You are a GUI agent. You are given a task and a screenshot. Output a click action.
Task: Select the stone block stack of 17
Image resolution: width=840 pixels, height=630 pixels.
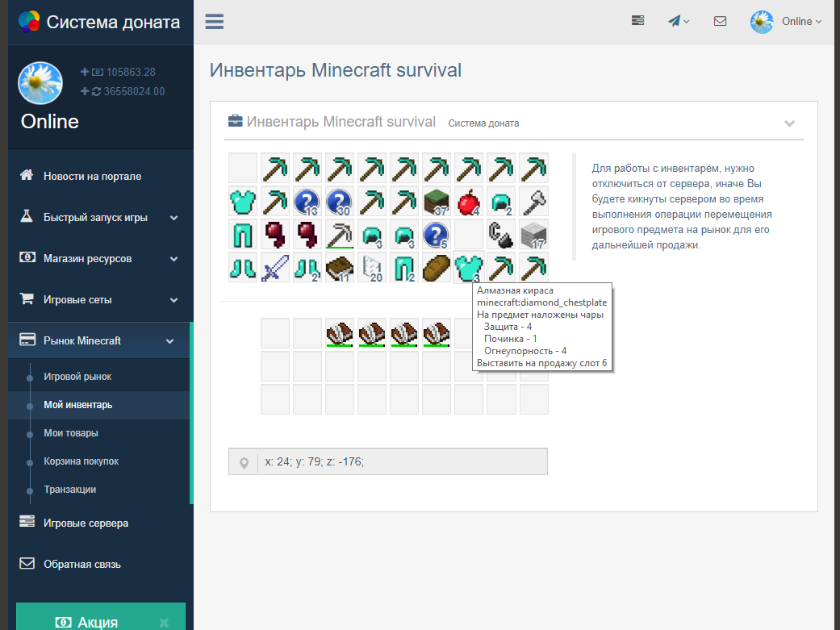(x=533, y=233)
